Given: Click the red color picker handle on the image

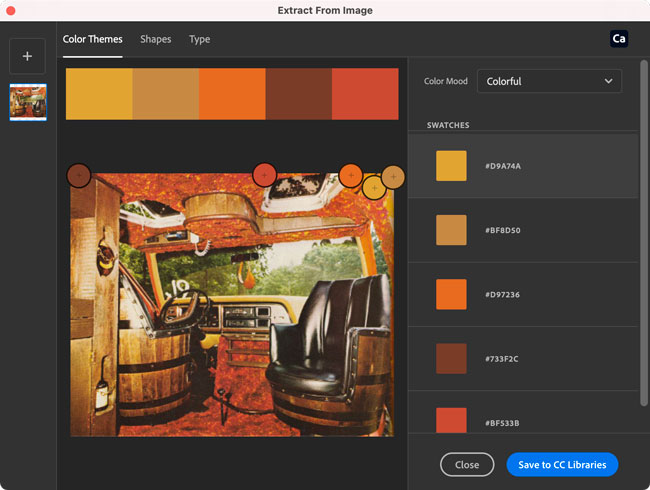Looking at the screenshot, I should [x=264, y=175].
